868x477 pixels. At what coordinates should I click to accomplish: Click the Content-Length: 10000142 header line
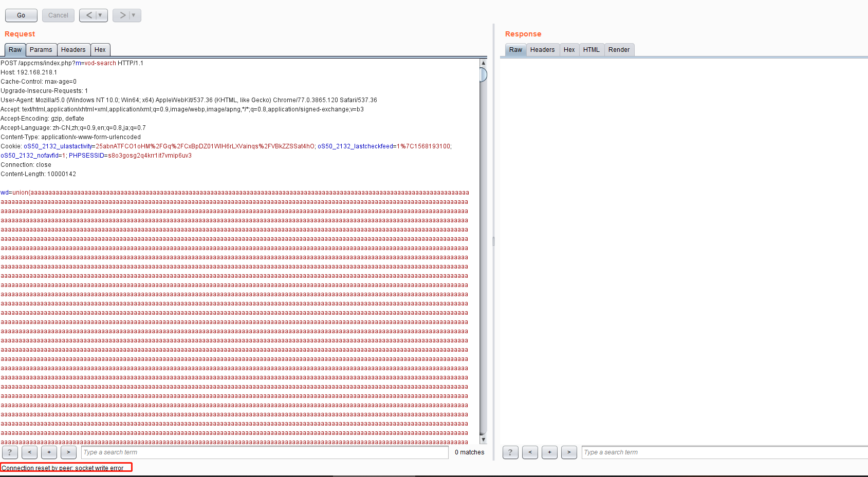[38, 174]
